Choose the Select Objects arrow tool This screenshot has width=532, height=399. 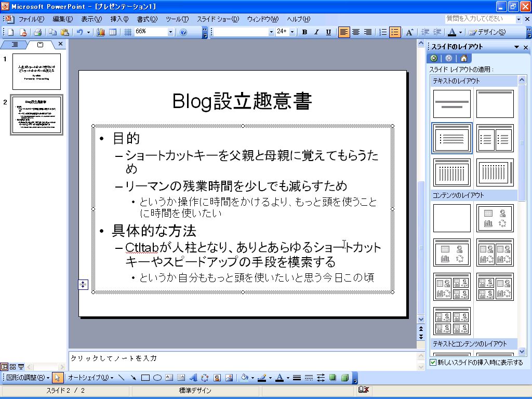coord(57,378)
